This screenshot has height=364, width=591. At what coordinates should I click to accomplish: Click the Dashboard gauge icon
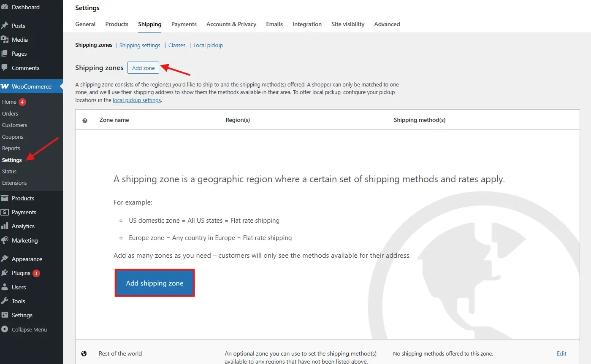5,7
